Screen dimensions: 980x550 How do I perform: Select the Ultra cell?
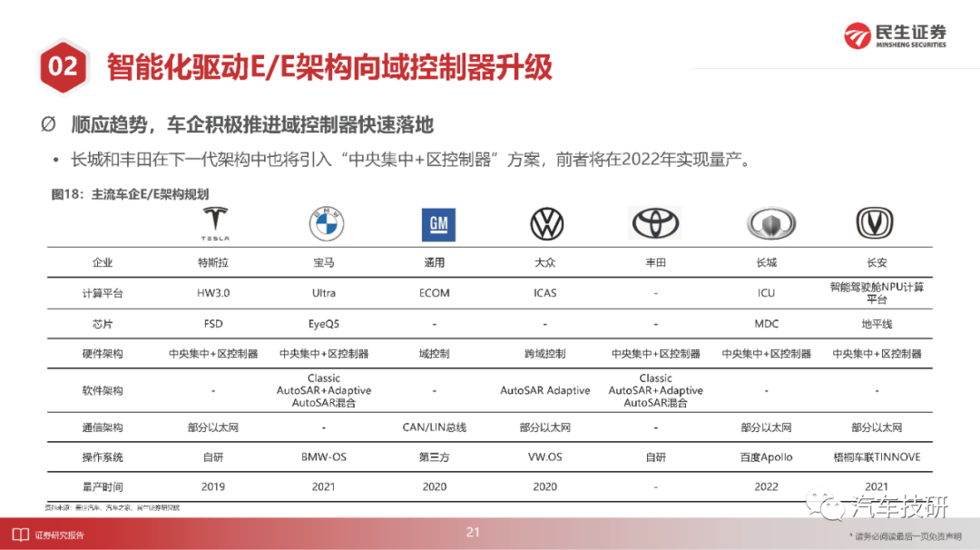click(324, 293)
